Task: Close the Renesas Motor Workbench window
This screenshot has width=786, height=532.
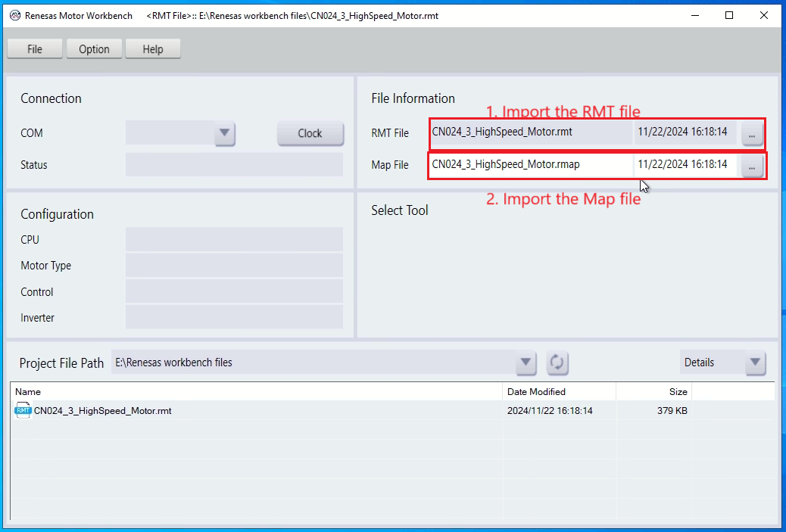Action: (x=764, y=16)
